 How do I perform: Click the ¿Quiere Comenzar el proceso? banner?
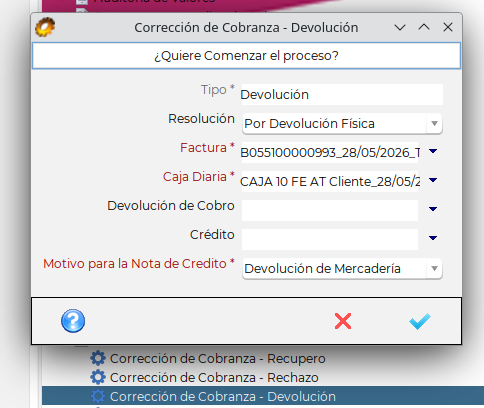coord(246,56)
